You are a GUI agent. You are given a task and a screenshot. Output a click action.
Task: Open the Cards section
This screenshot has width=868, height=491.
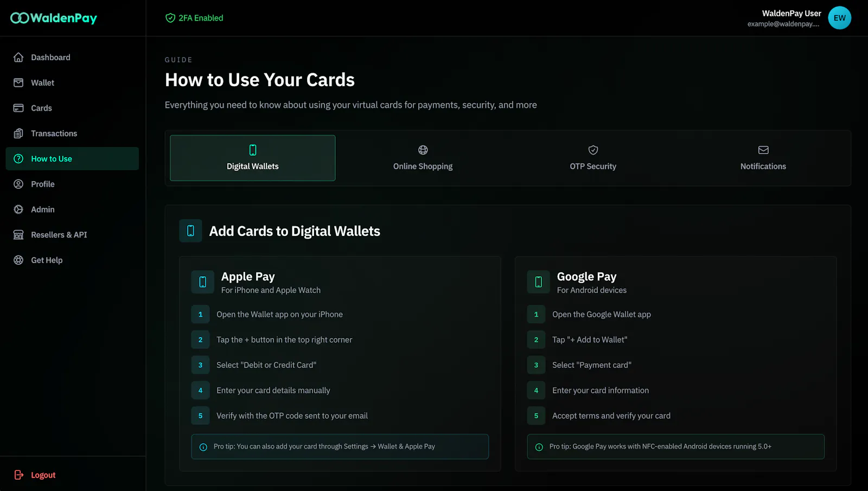click(72, 108)
